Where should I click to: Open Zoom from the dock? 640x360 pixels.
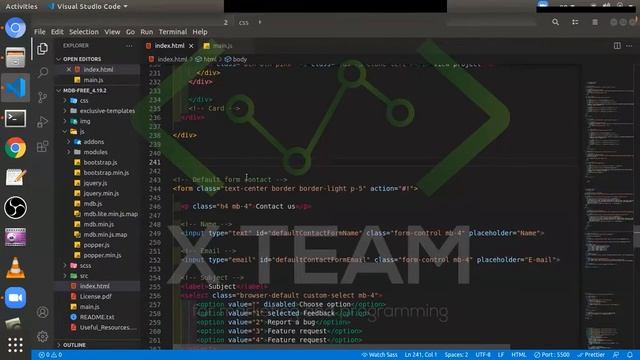coord(16,298)
